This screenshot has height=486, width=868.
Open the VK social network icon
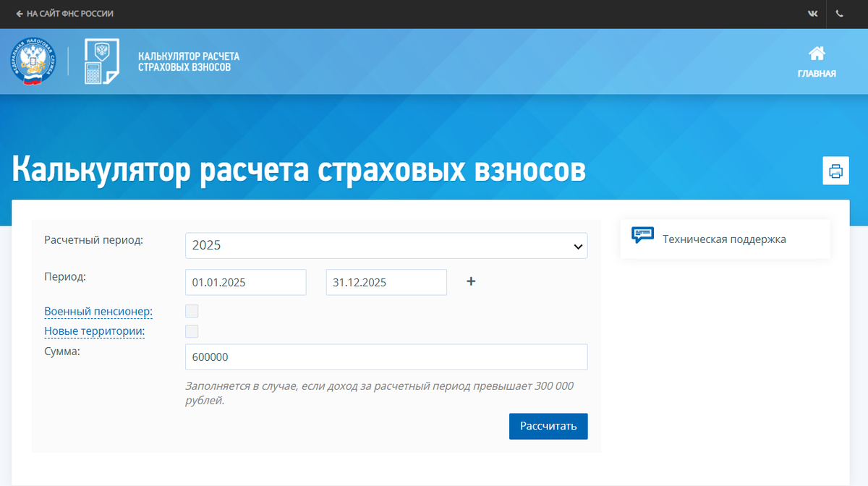tap(813, 14)
